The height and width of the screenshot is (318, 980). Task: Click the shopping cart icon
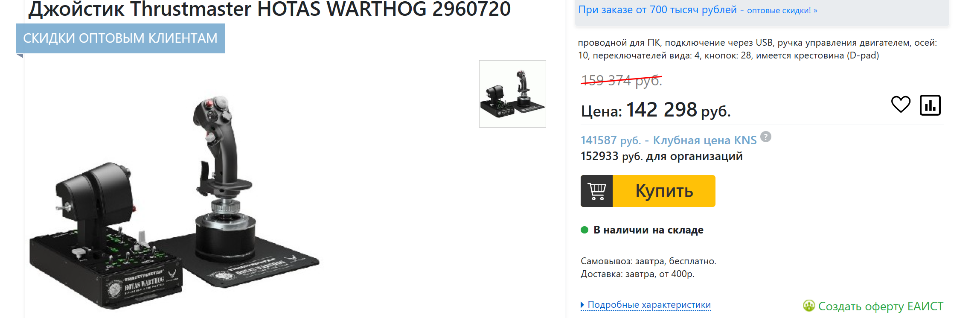point(596,191)
